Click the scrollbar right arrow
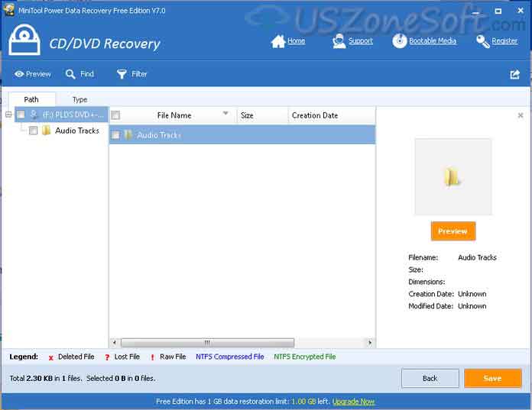The height and width of the screenshot is (410, 532). coord(370,343)
